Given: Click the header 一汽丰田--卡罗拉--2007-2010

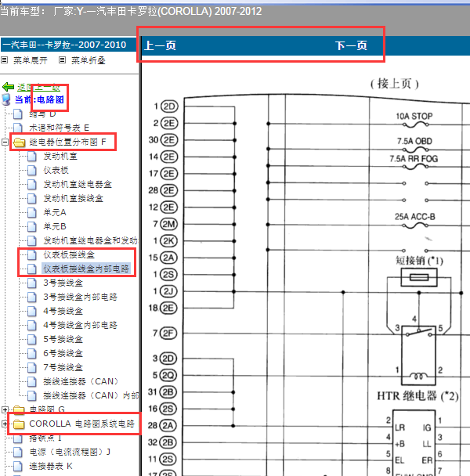Looking at the screenshot, I should pyautogui.click(x=64, y=45).
